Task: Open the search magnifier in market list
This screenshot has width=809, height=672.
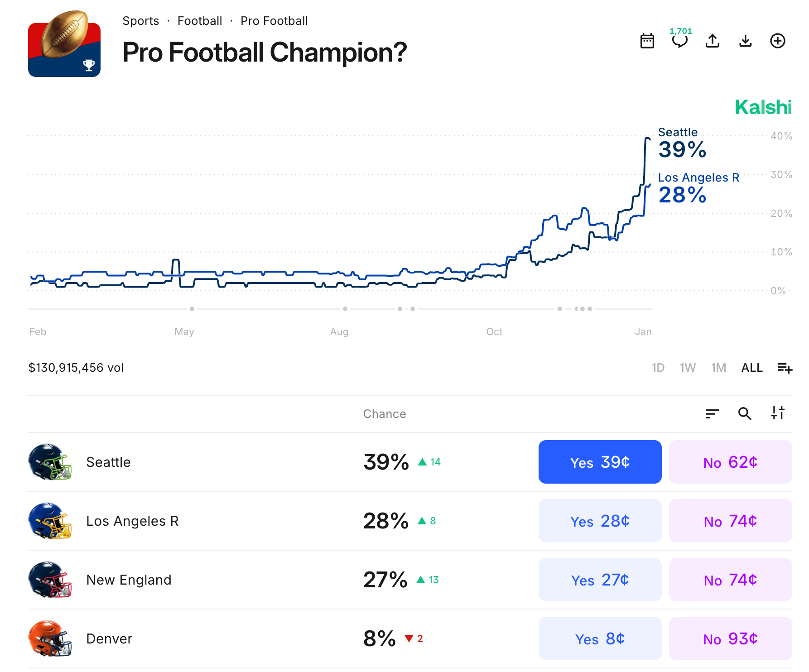Action: click(x=745, y=413)
